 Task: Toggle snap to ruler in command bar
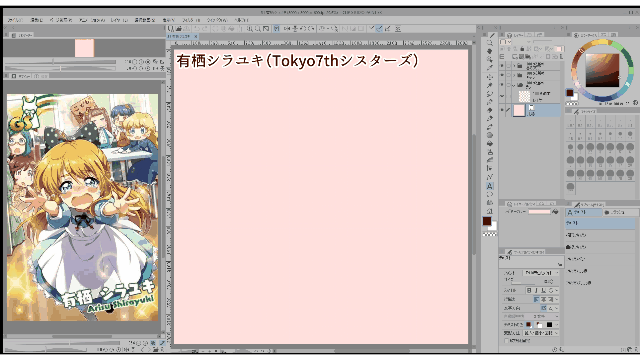(x=371, y=29)
